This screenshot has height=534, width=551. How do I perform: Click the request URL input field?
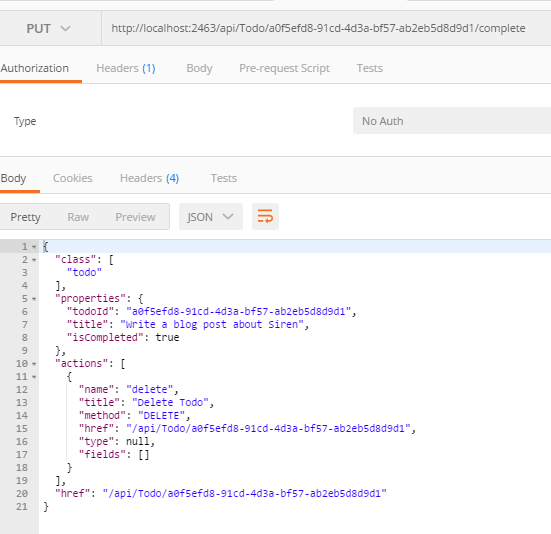coord(326,28)
